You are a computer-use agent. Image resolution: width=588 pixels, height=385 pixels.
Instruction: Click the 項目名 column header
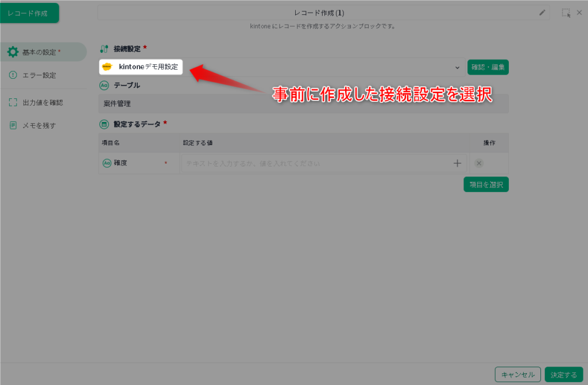(111, 143)
